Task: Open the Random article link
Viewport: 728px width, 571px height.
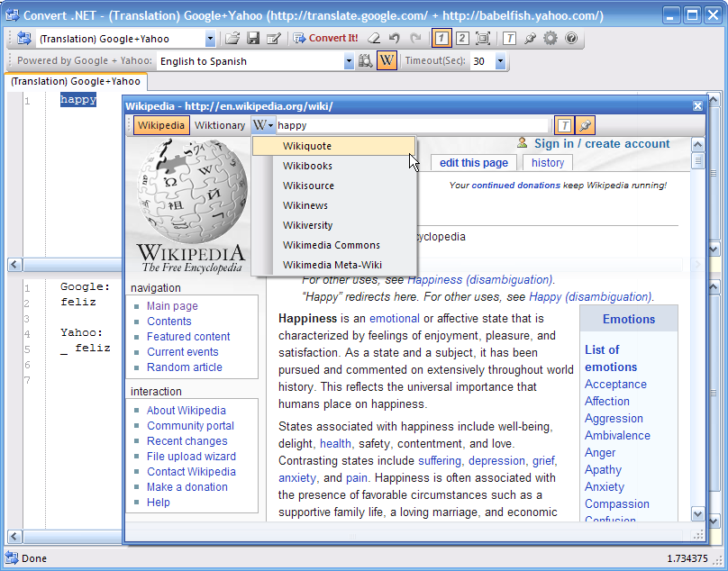Action: pyautogui.click(x=185, y=367)
